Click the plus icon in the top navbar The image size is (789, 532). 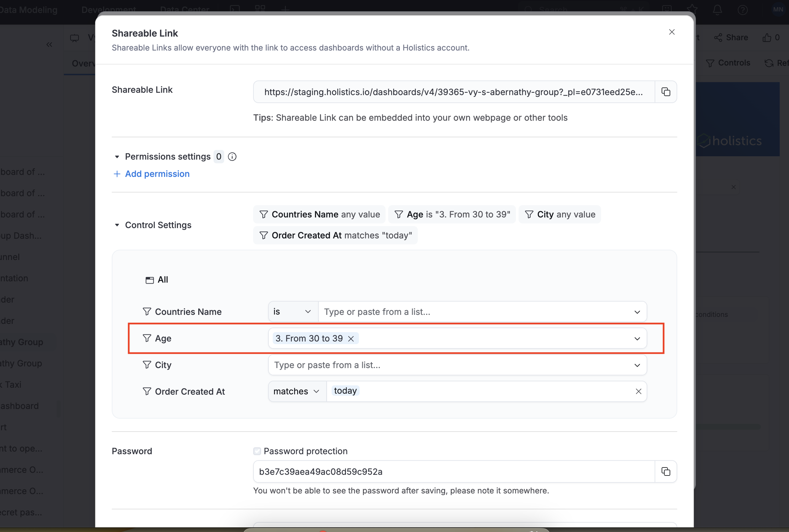[x=285, y=9]
